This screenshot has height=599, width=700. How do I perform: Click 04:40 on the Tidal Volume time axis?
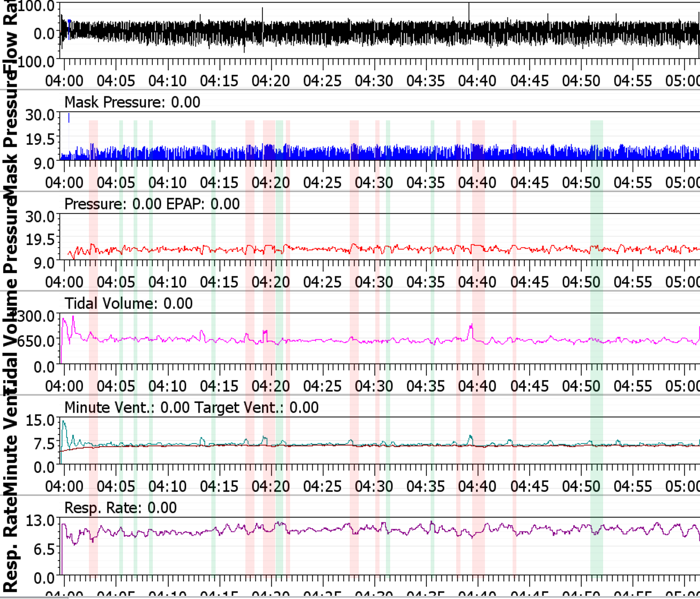477,386
